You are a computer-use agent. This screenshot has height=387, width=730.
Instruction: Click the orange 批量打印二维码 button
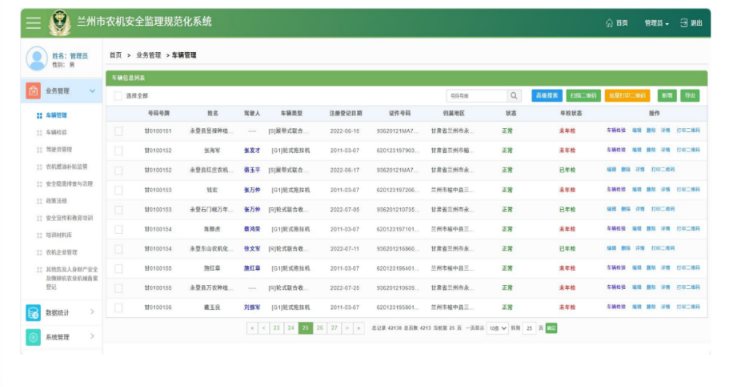click(x=628, y=95)
